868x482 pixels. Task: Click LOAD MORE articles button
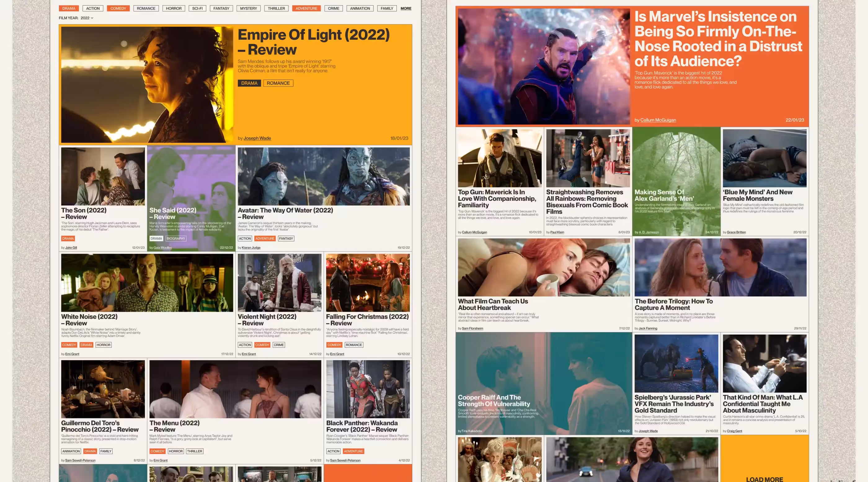764,479
